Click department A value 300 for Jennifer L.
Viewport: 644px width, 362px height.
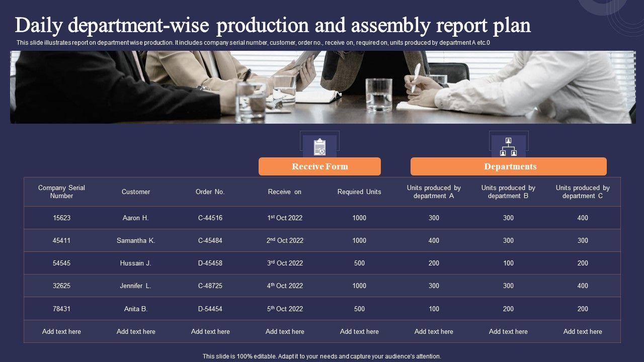tap(434, 286)
